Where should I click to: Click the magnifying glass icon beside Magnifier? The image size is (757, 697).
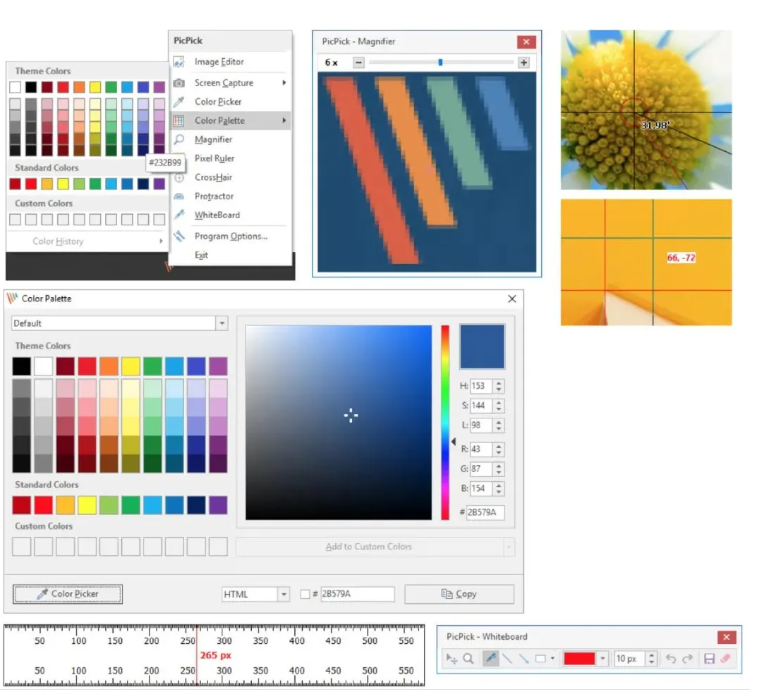coord(180,140)
